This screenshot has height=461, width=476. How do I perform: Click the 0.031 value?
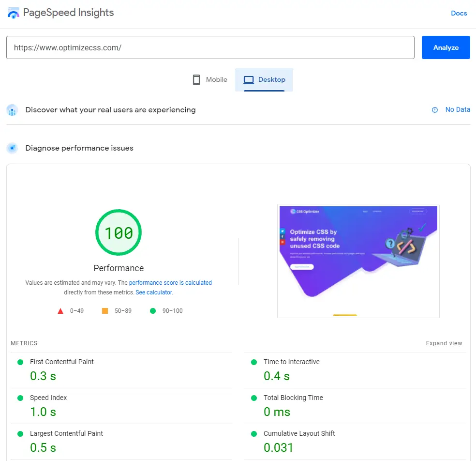coord(278,448)
